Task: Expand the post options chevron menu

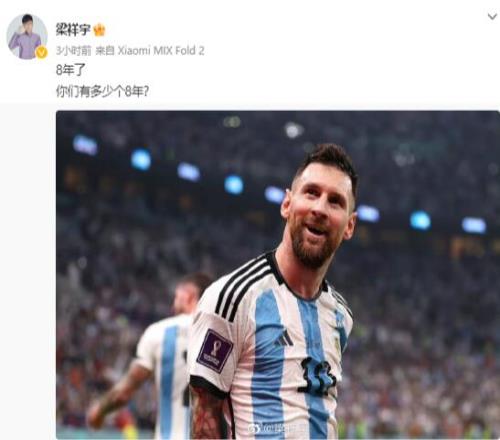Action: (492, 16)
